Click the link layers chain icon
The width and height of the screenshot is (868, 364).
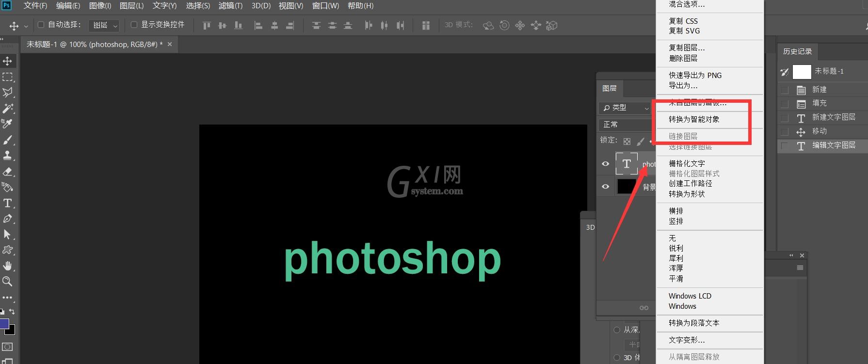(x=644, y=308)
